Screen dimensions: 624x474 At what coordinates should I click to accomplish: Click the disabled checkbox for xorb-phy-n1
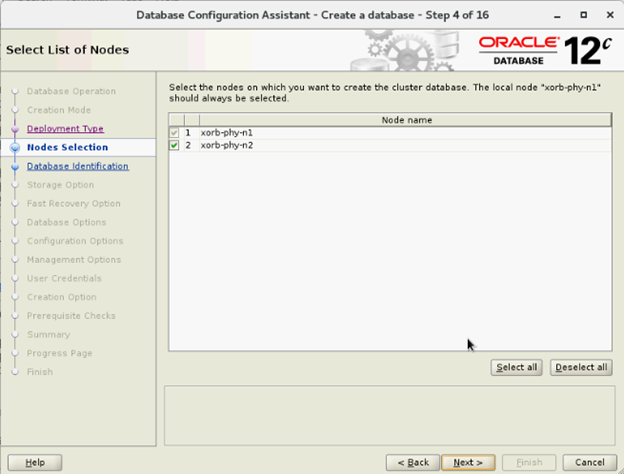pos(174,133)
